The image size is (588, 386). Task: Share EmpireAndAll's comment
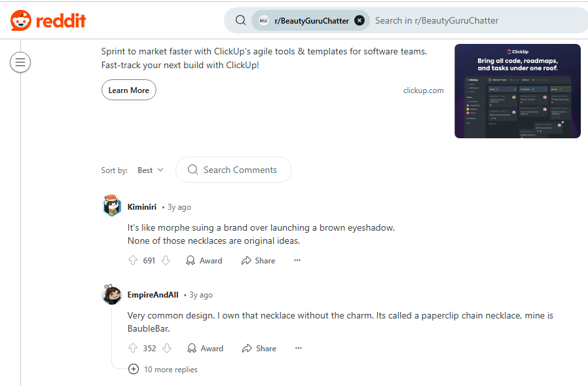coord(259,348)
